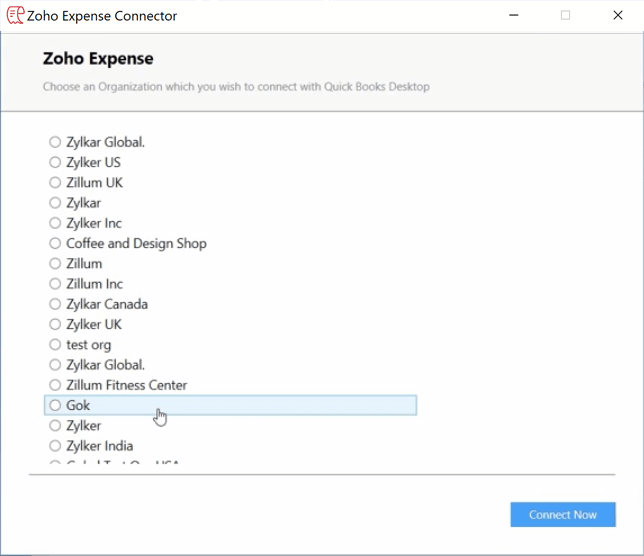Choose Zylkar Global. listed below test org

56,365
